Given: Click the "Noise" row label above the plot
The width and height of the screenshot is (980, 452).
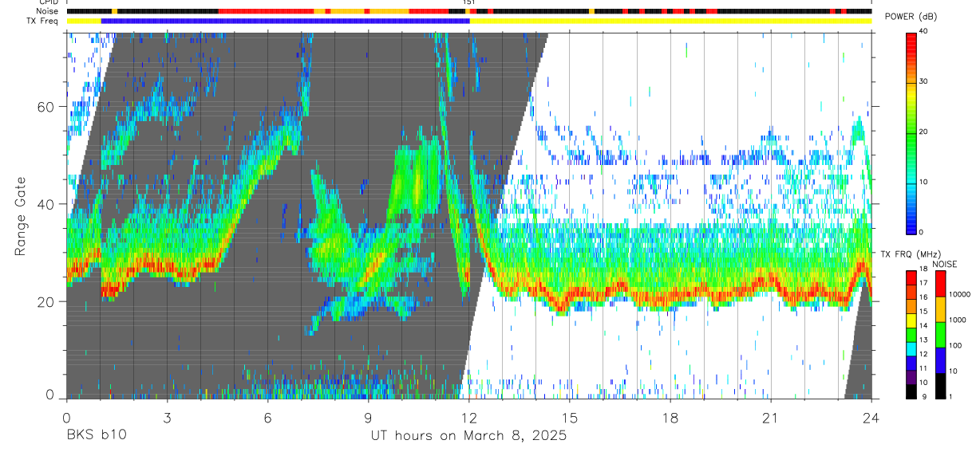Looking at the screenshot, I should click(49, 11).
